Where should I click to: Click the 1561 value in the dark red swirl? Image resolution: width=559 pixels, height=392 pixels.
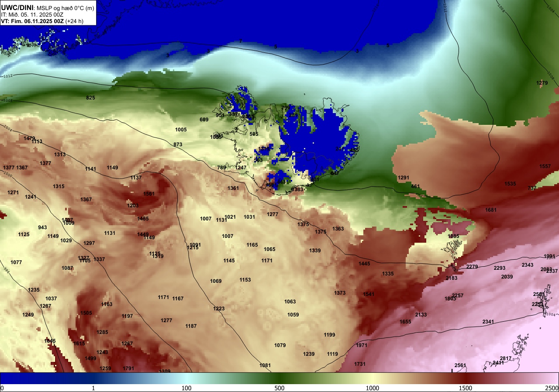[149, 194]
